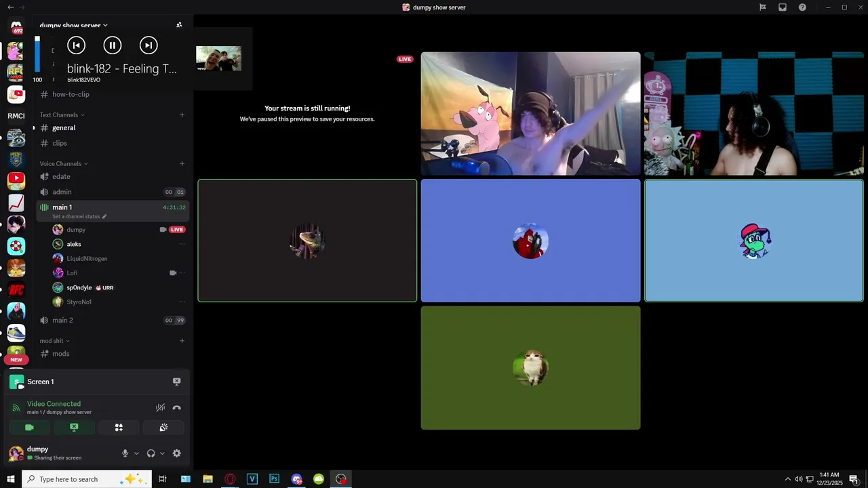This screenshot has height=488, width=868.
Task: Open the raccoon server icon
Action: [16, 138]
